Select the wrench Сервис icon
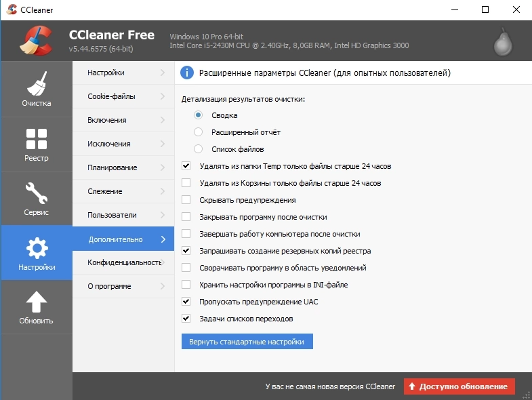The image size is (532, 400). point(36,193)
